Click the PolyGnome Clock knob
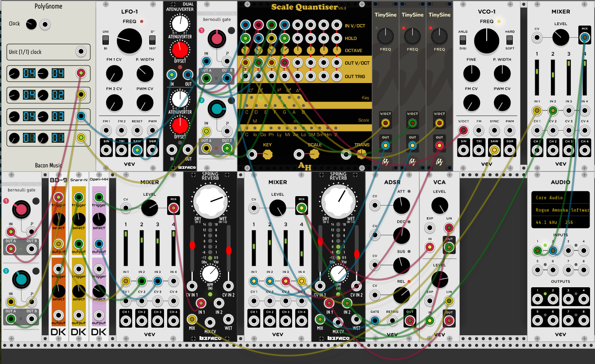The width and height of the screenshot is (595, 364). click(x=31, y=24)
